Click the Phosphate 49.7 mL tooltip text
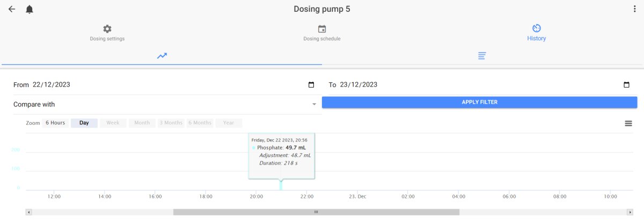Screen dimensions: 644x222 281,147
